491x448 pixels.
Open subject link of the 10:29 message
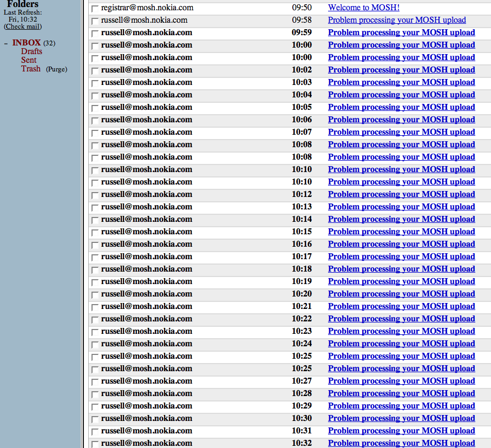tap(402, 406)
